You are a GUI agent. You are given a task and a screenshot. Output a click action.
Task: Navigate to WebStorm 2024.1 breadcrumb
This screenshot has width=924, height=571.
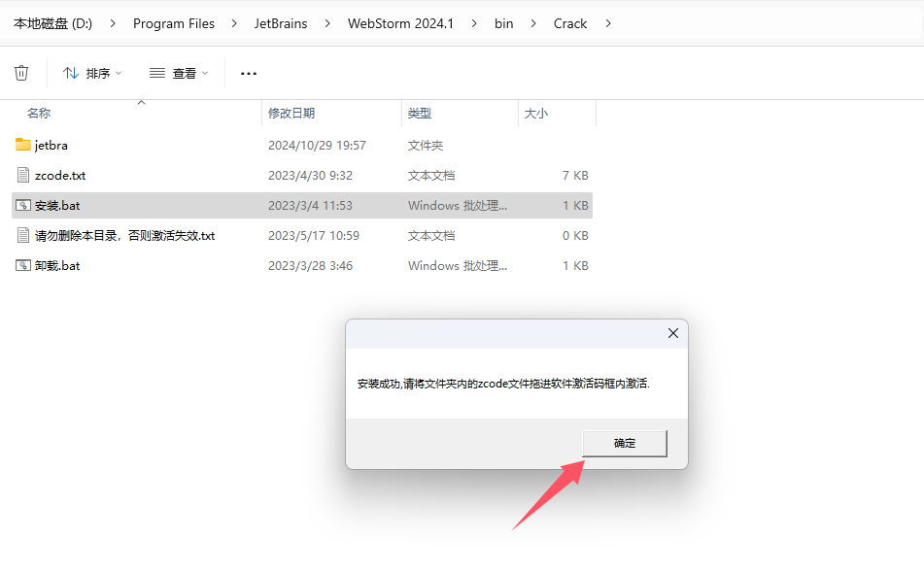pos(400,23)
